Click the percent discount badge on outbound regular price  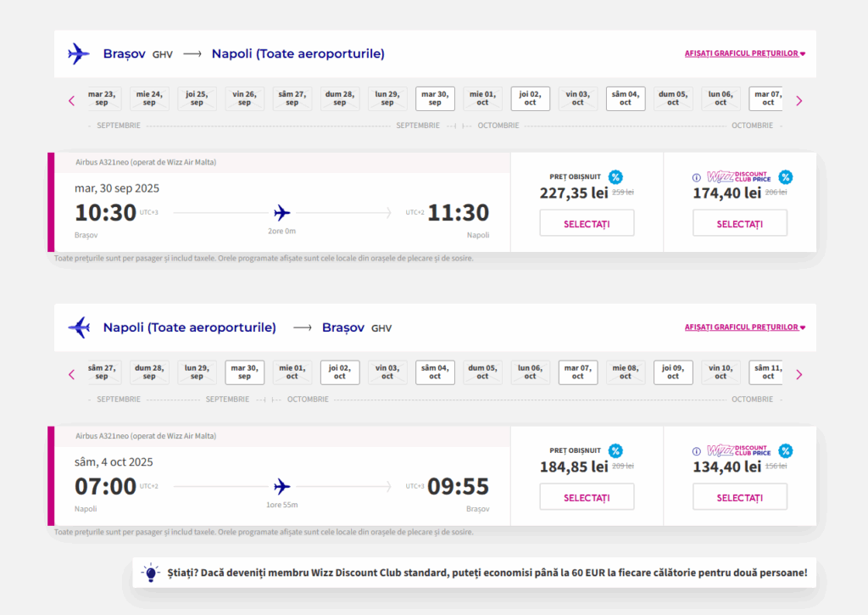point(615,177)
